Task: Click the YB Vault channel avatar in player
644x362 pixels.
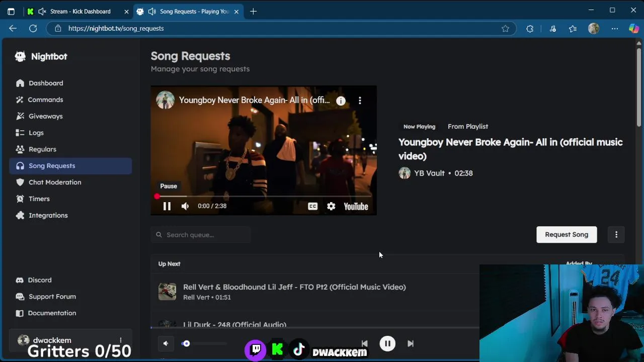Action: tap(165, 100)
